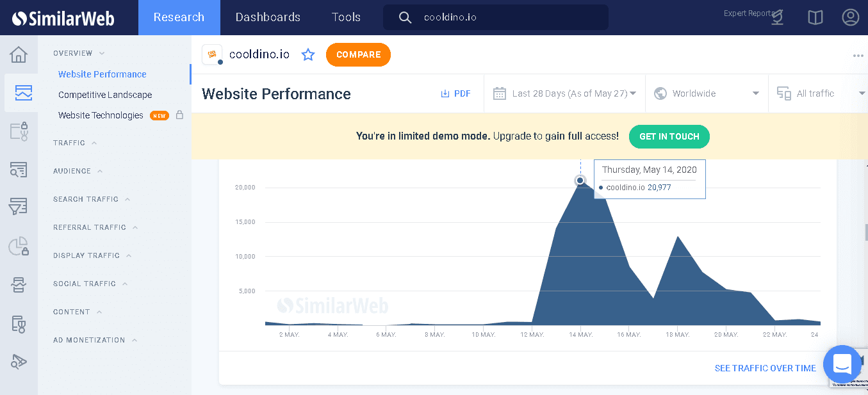Click the three-dots more options menu

click(x=858, y=56)
